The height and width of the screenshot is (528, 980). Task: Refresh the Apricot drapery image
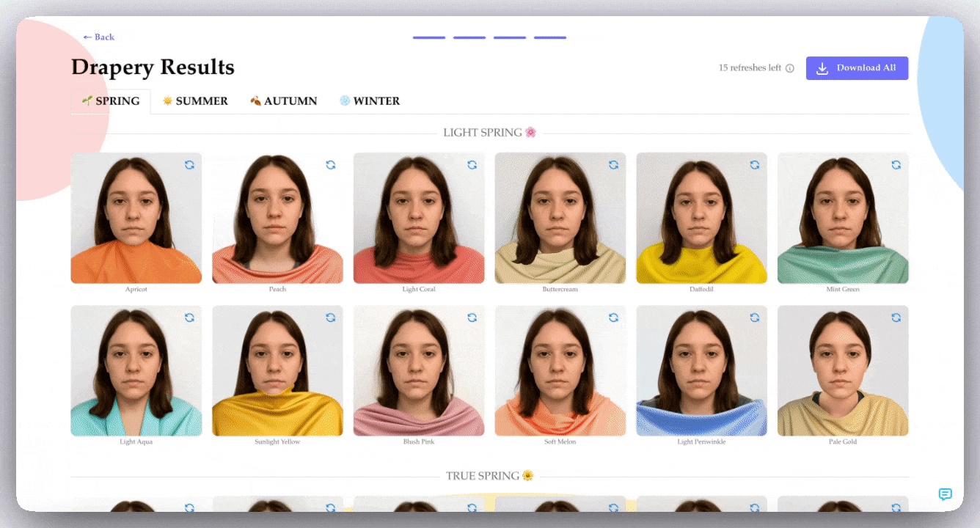(x=189, y=165)
